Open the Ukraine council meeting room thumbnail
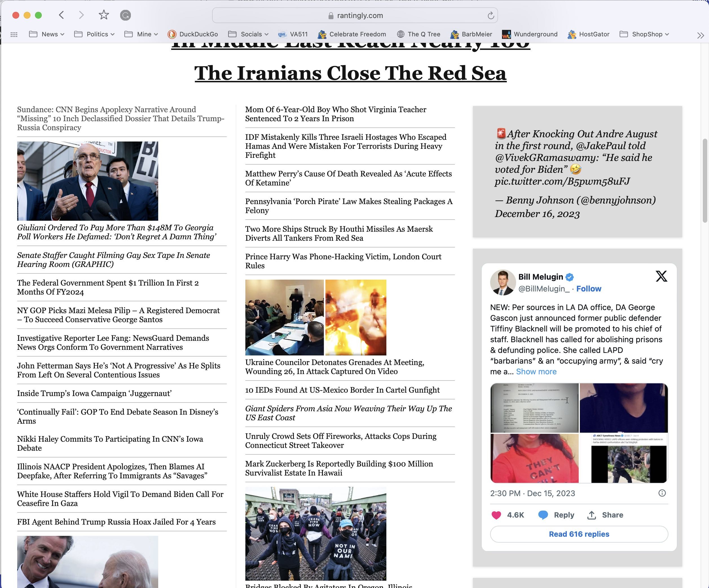This screenshot has width=709, height=588. 284,317
